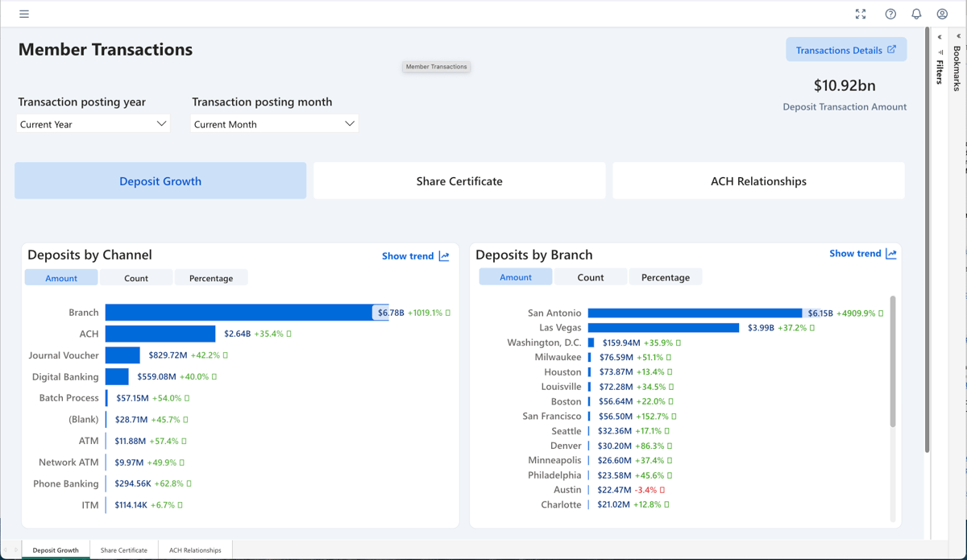Viewport: 967px width, 560px height.
Task: Open the user account profile icon
Action: [942, 14]
